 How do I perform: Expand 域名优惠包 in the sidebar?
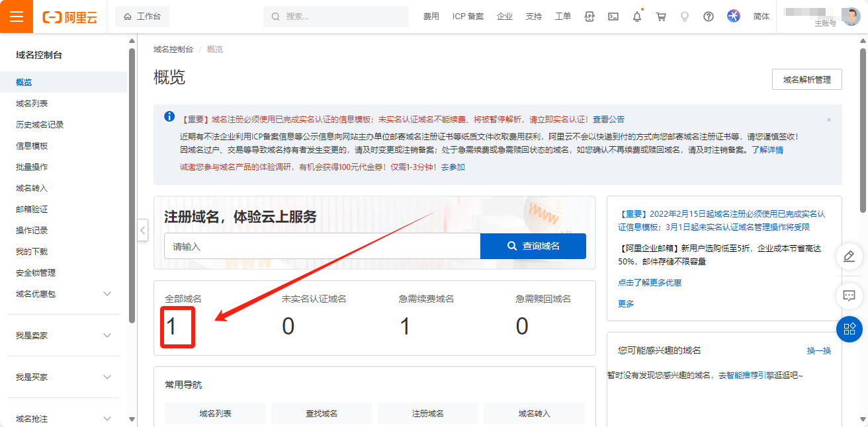tap(107, 293)
